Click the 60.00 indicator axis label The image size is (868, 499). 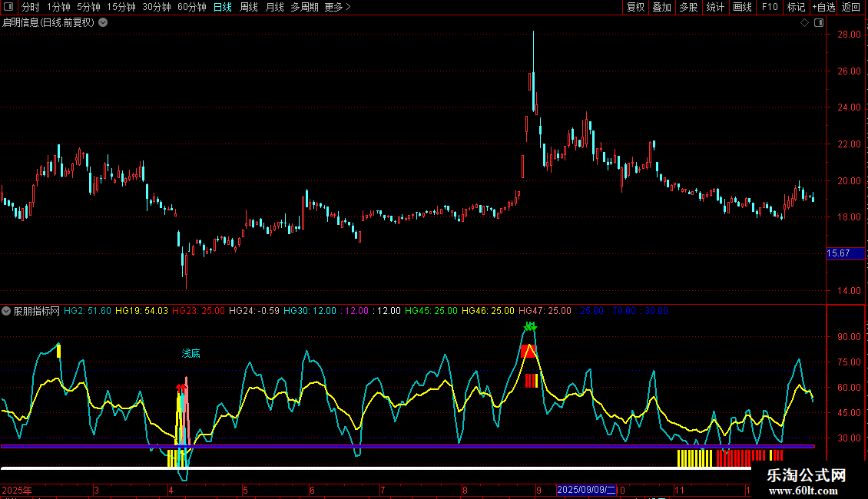849,388
